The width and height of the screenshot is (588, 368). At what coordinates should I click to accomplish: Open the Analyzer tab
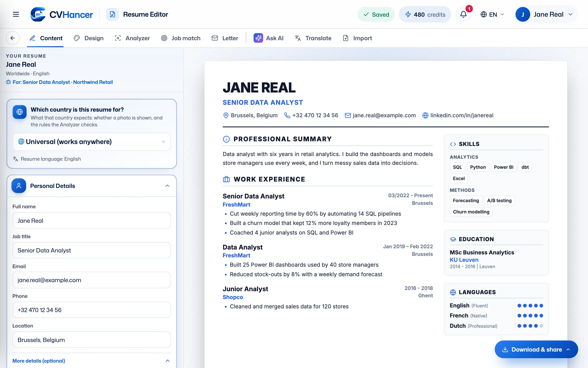coord(132,38)
